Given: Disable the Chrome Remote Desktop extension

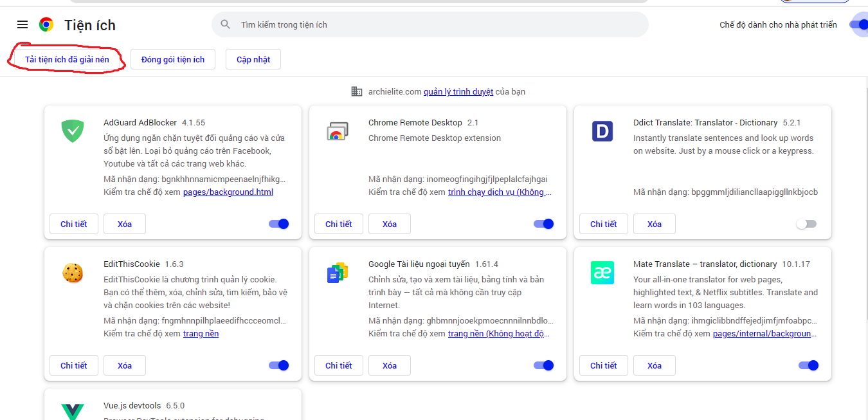Looking at the screenshot, I should (544, 224).
